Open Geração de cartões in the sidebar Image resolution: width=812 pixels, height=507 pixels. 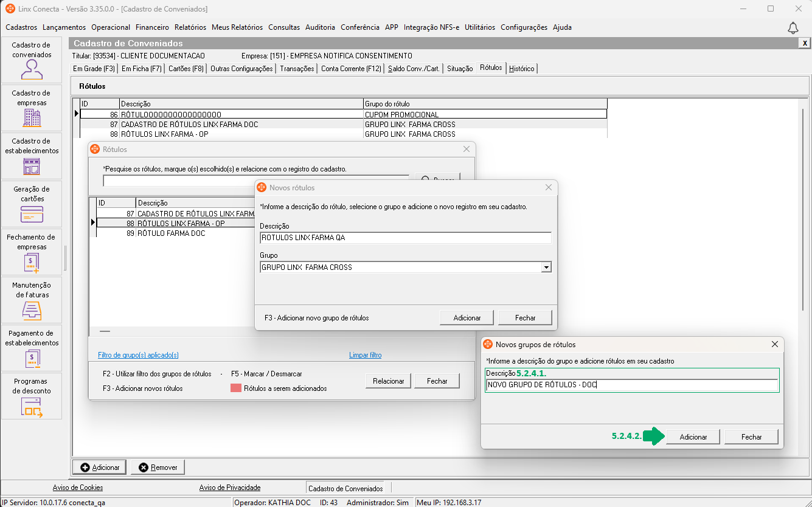click(x=32, y=204)
